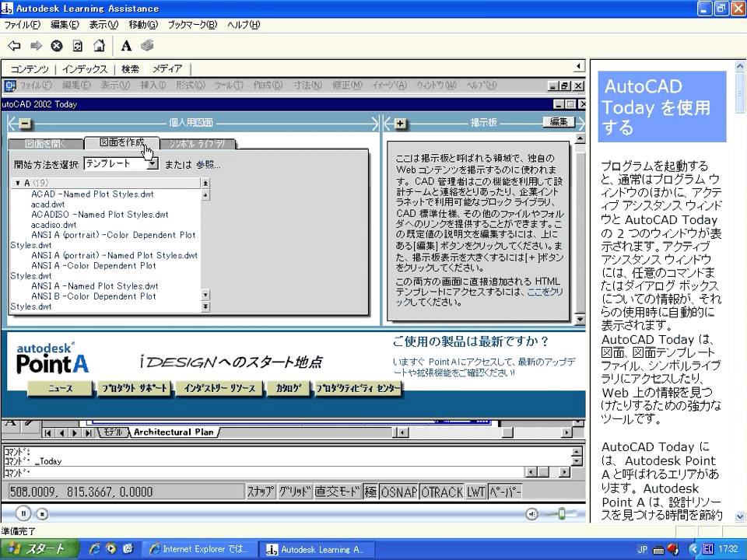Click the 参照... browse link
The height and width of the screenshot is (560, 747).
tap(209, 165)
